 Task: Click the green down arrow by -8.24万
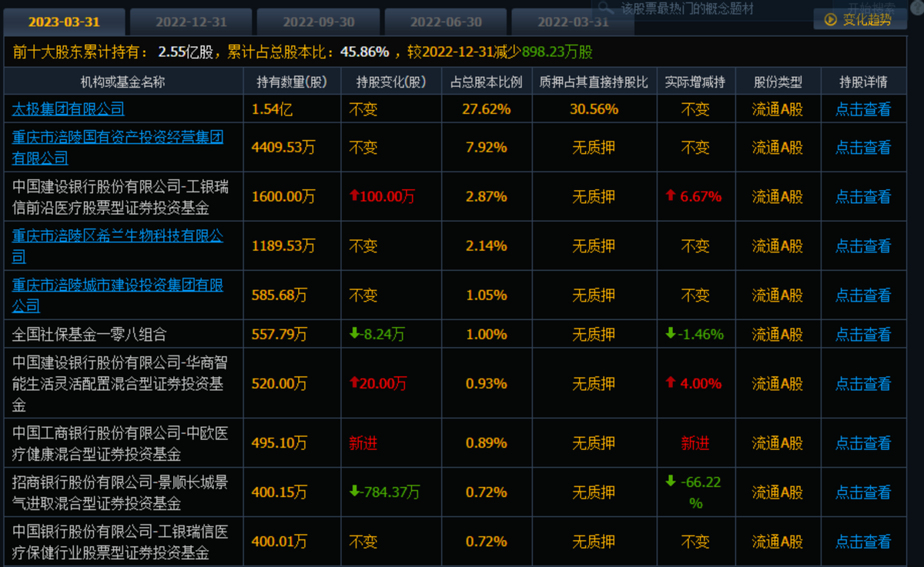pyautogui.click(x=354, y=334)
